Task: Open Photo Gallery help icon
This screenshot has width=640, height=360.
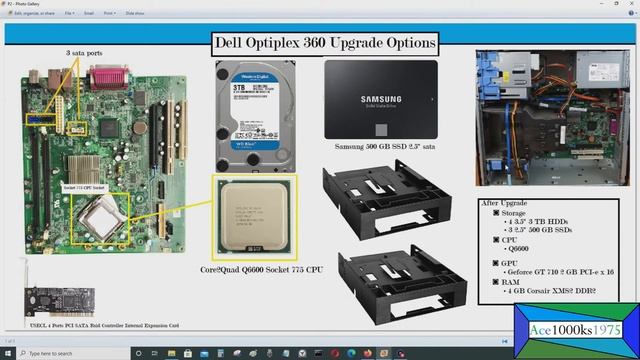Action: click(631, 13)
